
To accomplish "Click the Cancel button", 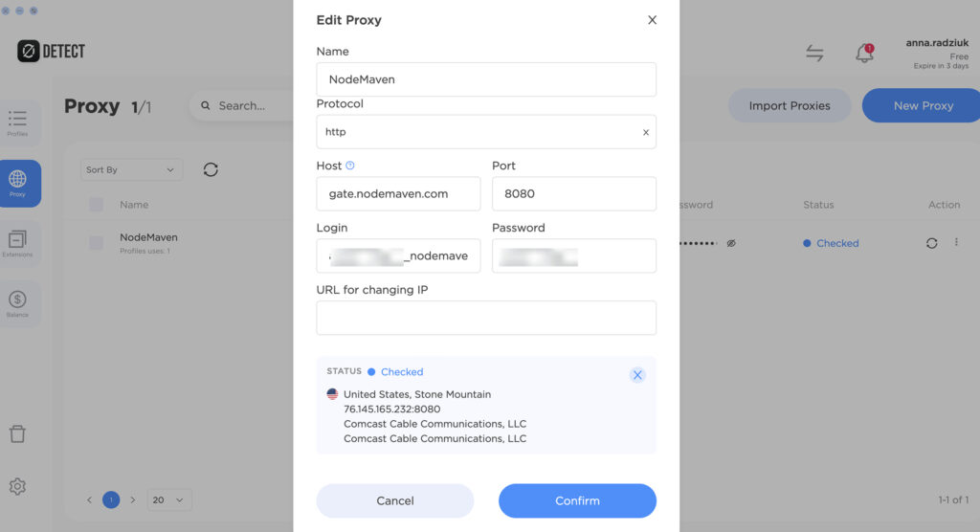I will pyautogui.click(x=394, y=500).
